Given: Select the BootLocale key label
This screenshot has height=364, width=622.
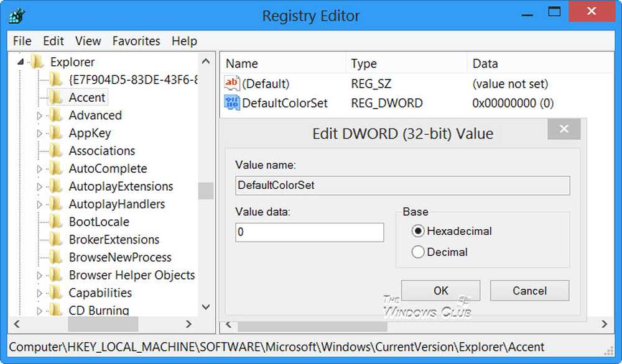Looking at the screenshot, I should tap(99, 222).
